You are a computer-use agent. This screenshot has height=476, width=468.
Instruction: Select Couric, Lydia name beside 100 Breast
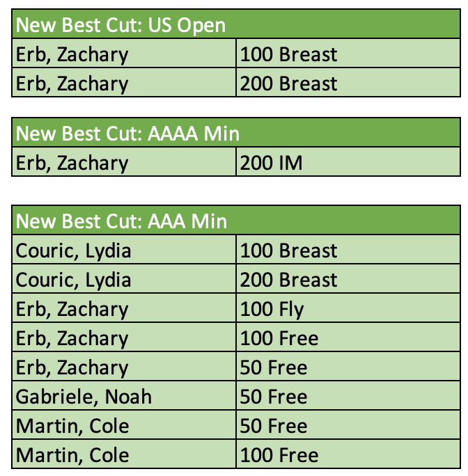coord(73,251)
